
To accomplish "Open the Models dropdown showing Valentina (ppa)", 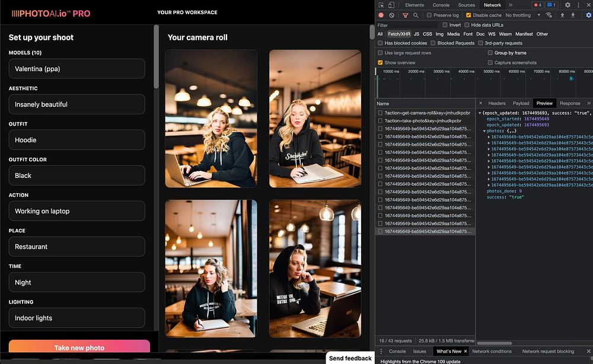I will 76,69.
